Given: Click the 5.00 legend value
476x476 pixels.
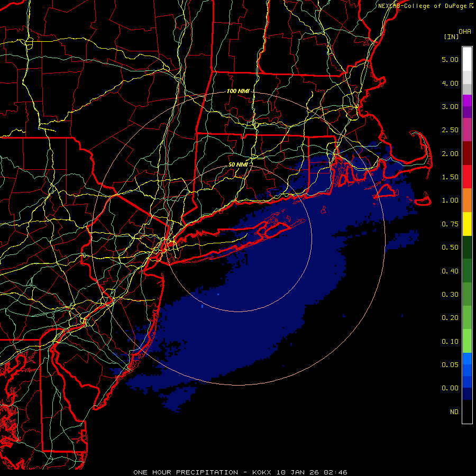Looking at the screenshot, I should click(450, 59).
